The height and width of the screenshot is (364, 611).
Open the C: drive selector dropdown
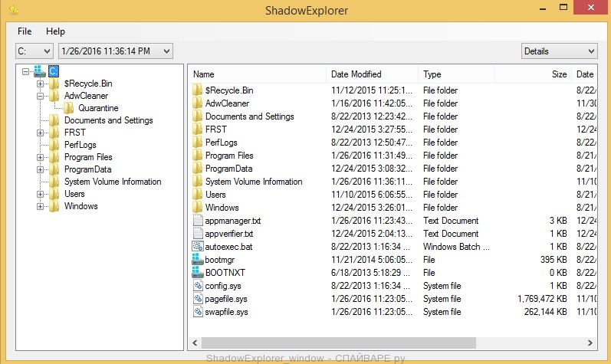click(34, 51)
